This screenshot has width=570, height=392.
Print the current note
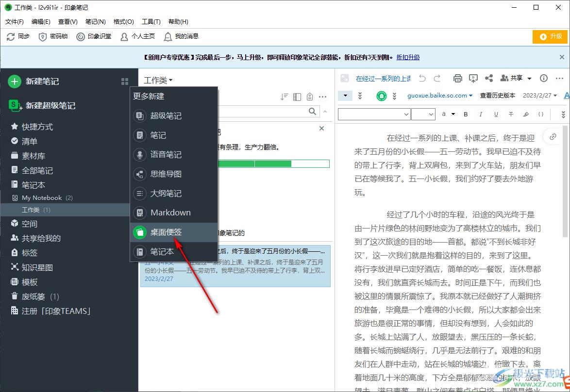click(x=458, y=78)
